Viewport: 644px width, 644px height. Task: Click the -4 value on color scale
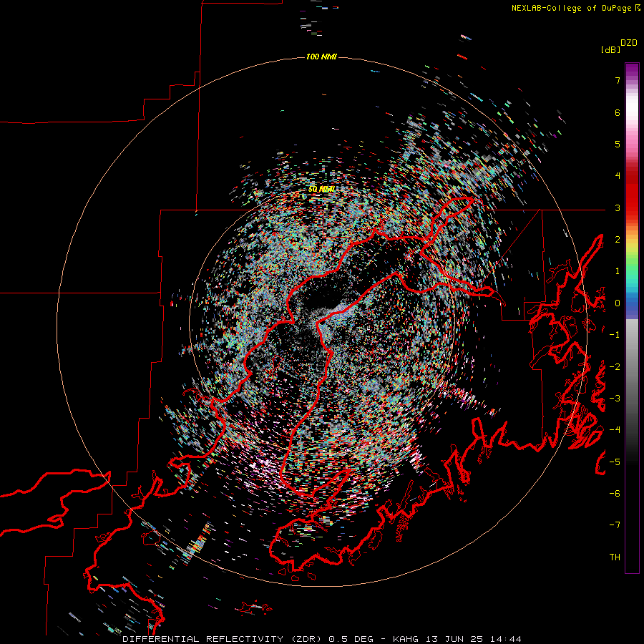pyautogui.click(x=615, y=430)
